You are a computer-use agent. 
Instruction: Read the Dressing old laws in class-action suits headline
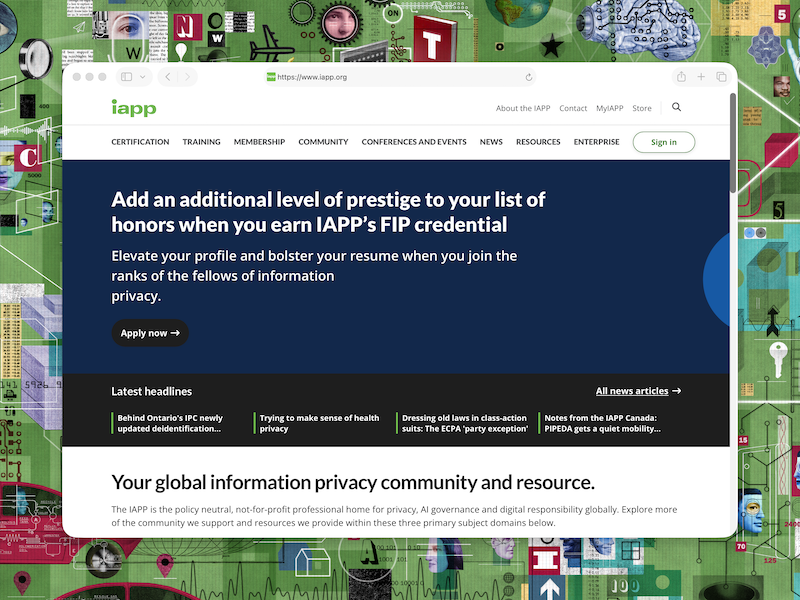[464, 423]
